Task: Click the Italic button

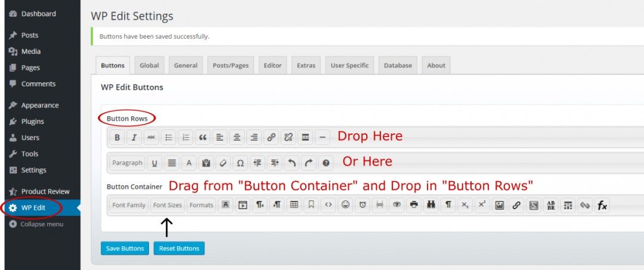Action: click(x=134, y=138)
